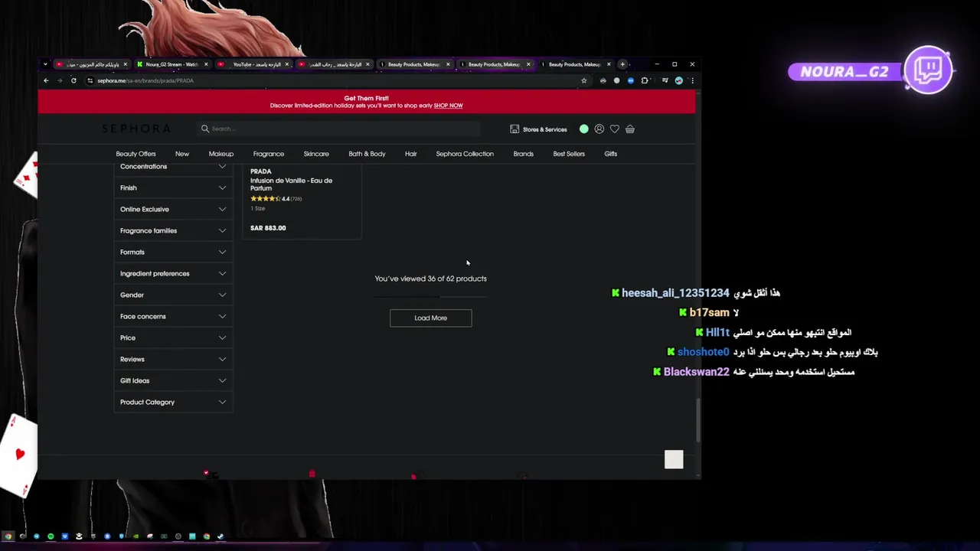Open the wishlist heart icon
The width and height of the screenshot is (980, 551).
pos(614,129)
